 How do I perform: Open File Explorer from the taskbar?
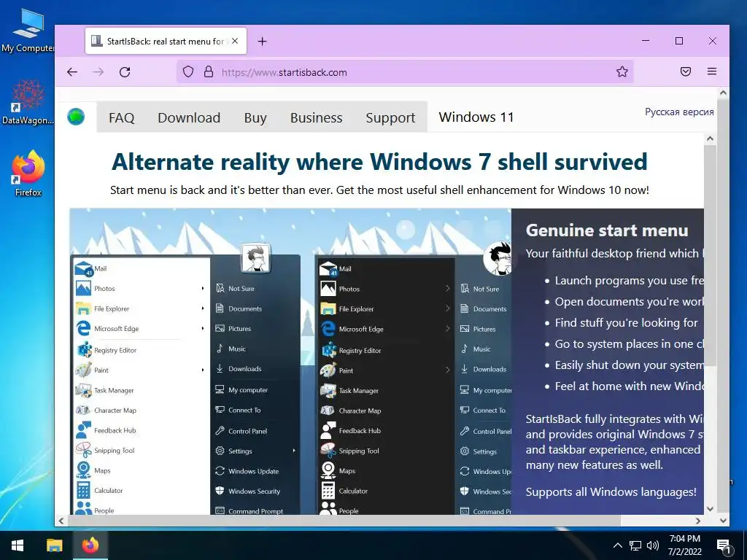[54, 545]
